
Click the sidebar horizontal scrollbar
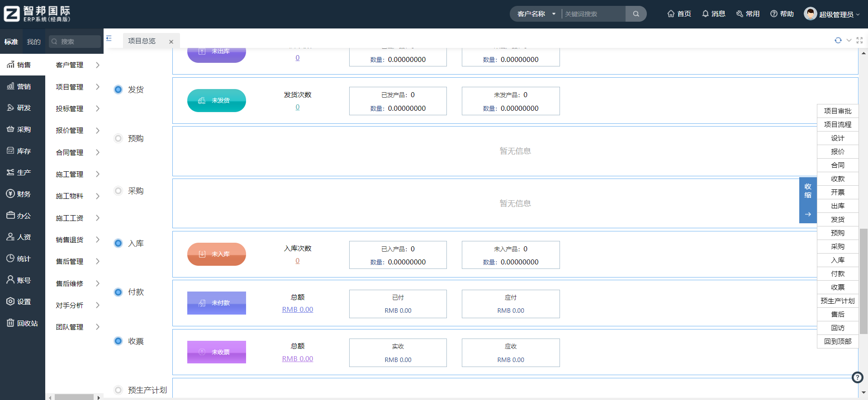coord(74,397)
